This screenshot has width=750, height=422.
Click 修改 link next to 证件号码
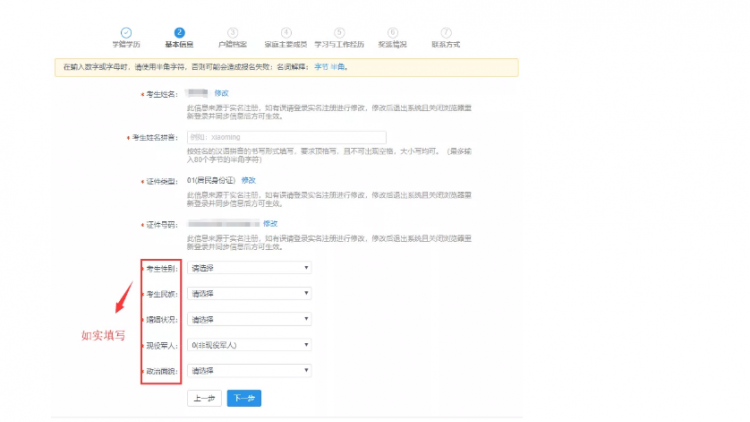269,223
